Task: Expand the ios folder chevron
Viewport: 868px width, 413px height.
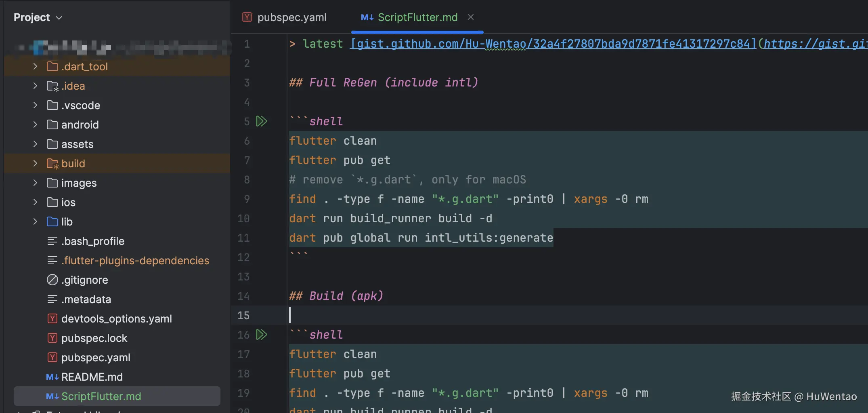Action: pos(35,202)
